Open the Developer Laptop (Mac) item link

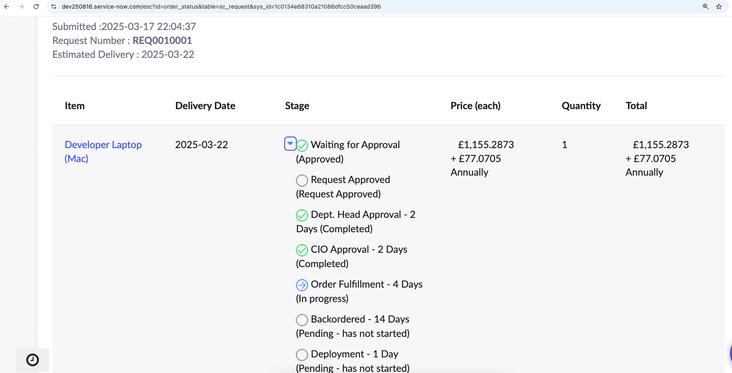tap(103, 152)
